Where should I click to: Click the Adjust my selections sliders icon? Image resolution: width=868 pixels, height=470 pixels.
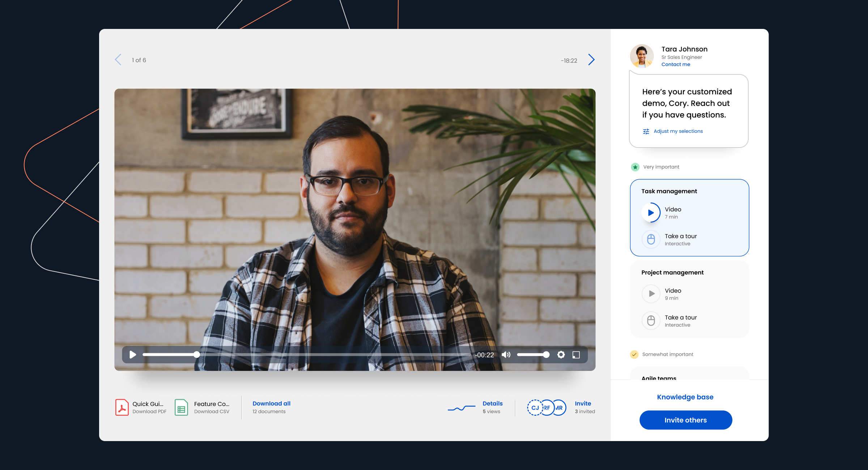(646, 131)
